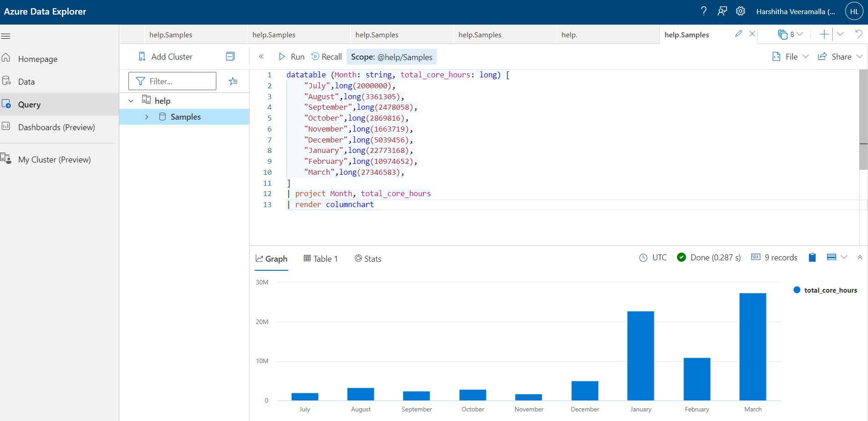Screen dimensions: 868x421
Task: Click the editor vertical scrollbar
Action: click(863, 120)
